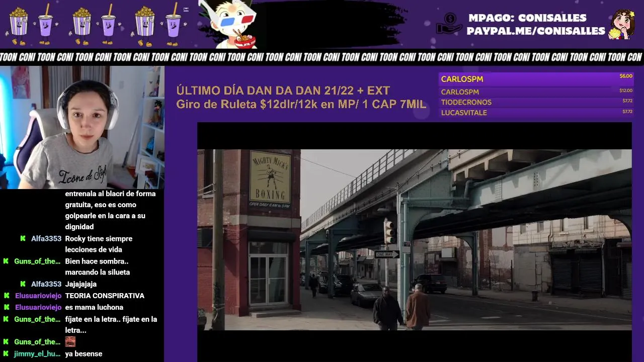Click the ONE WAY street sign in video
This screenshot has height=362, width=644.
[x=386, y=254]
